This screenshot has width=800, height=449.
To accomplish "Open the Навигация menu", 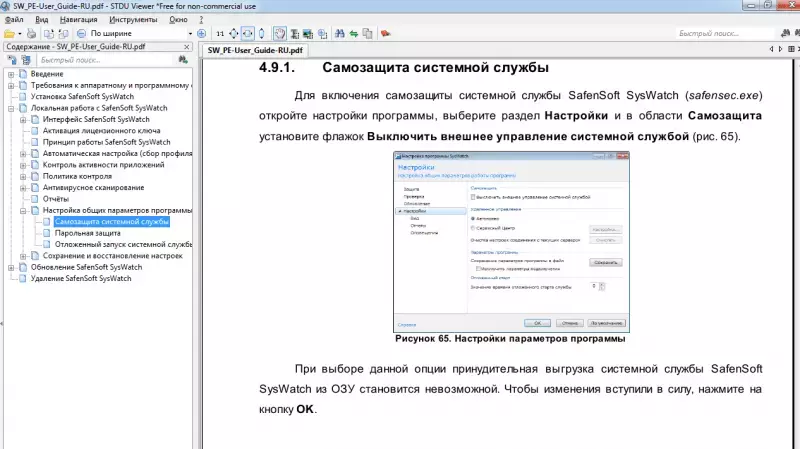I will coord(79,19).
